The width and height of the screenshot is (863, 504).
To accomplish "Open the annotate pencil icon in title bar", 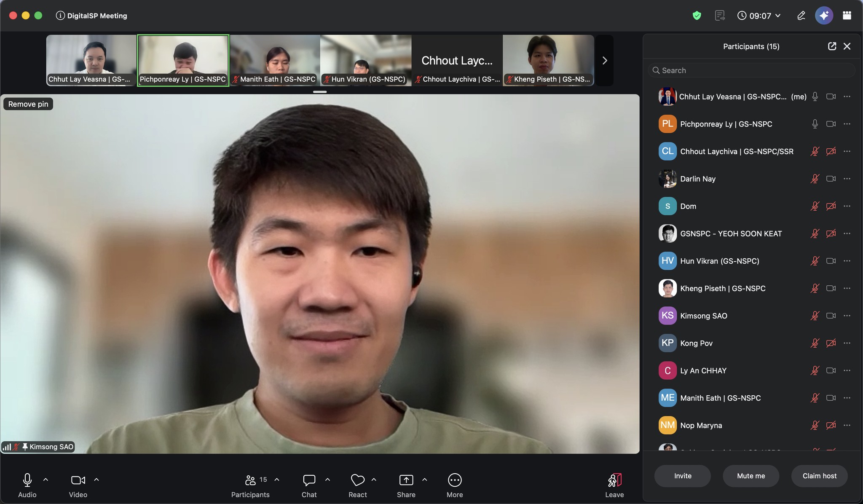I will click(801, 16).
